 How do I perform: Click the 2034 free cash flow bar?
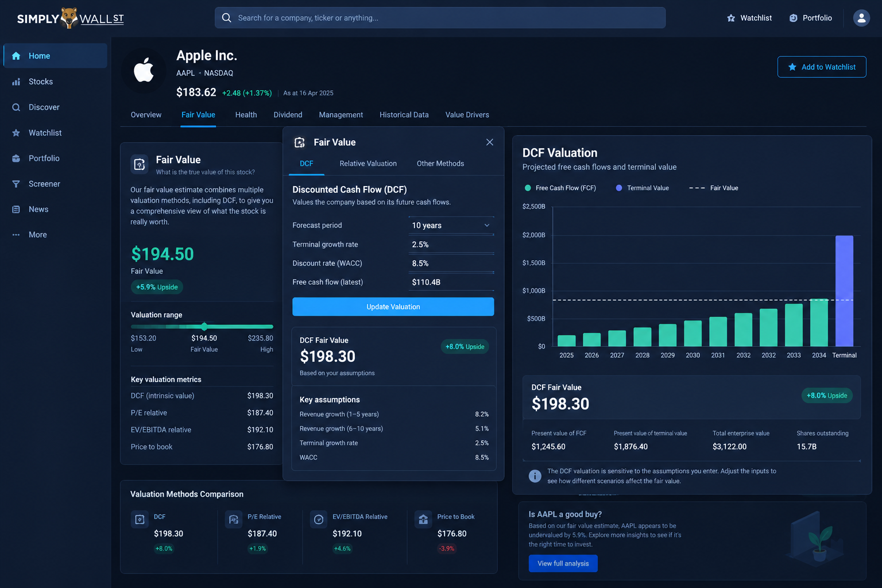pyautogui.click(x=819, y=323)
